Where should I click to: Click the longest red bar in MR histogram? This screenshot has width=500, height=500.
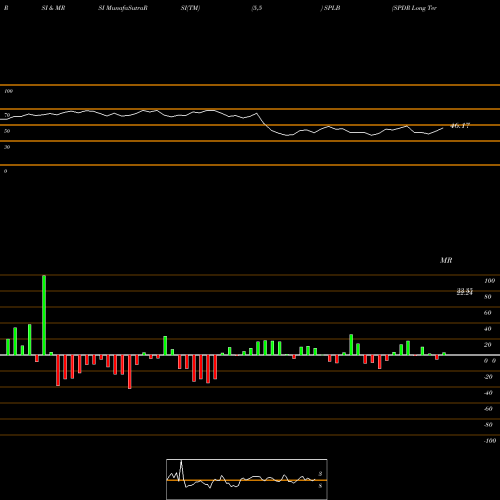tap(130, 372)
